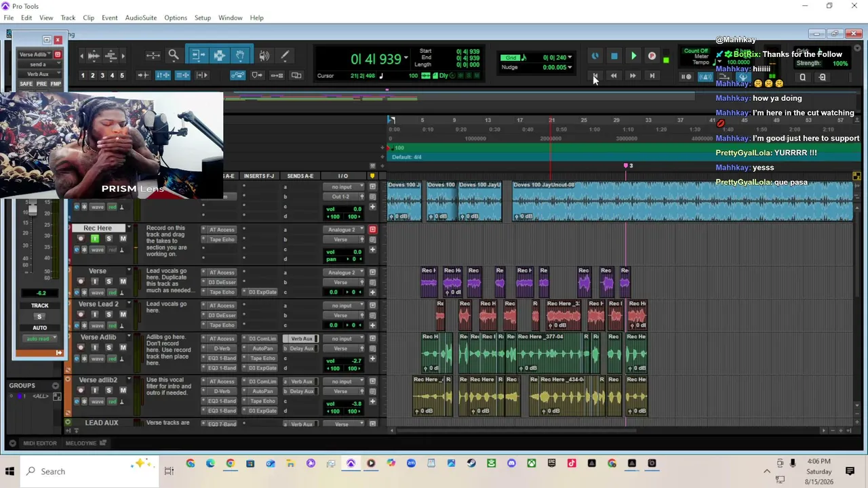Stop playback with the transport Stop button
The width and height of the screenshot is (868, 488).
[614, 56]
